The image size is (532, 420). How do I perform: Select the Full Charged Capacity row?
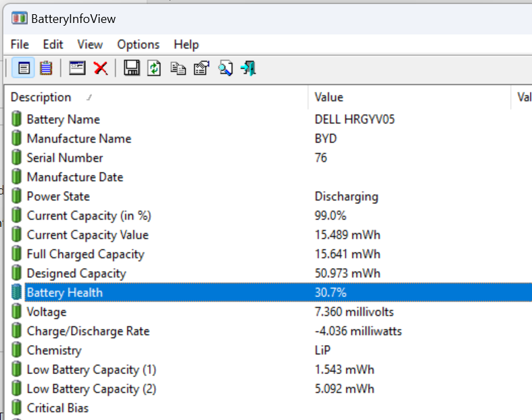tap(268, 254)
